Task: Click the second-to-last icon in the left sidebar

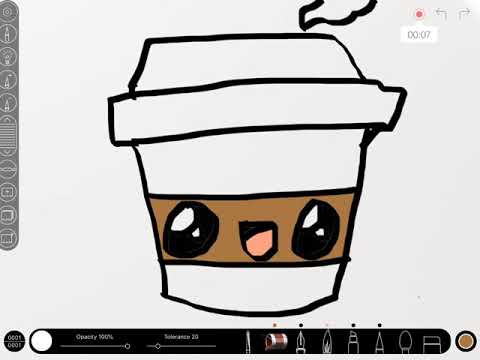Action: point(7,216)
